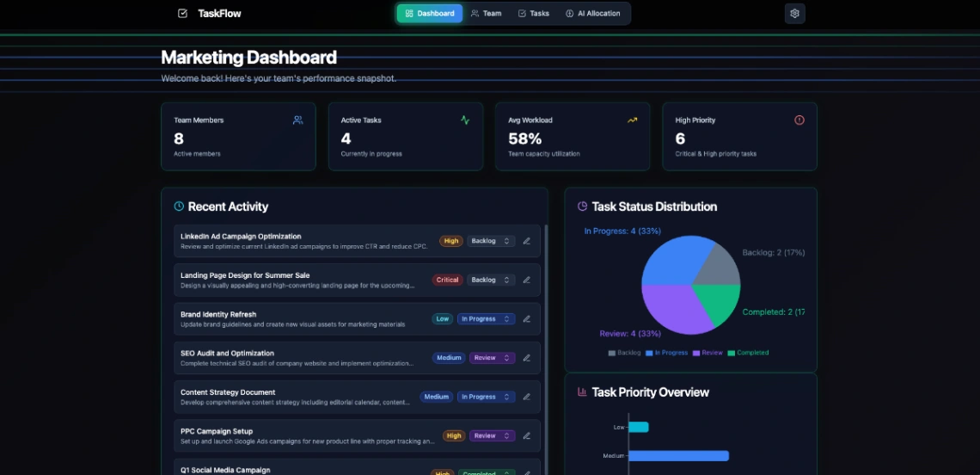Open status dropdown for Landing Page Design

click(x=491, y=281)
